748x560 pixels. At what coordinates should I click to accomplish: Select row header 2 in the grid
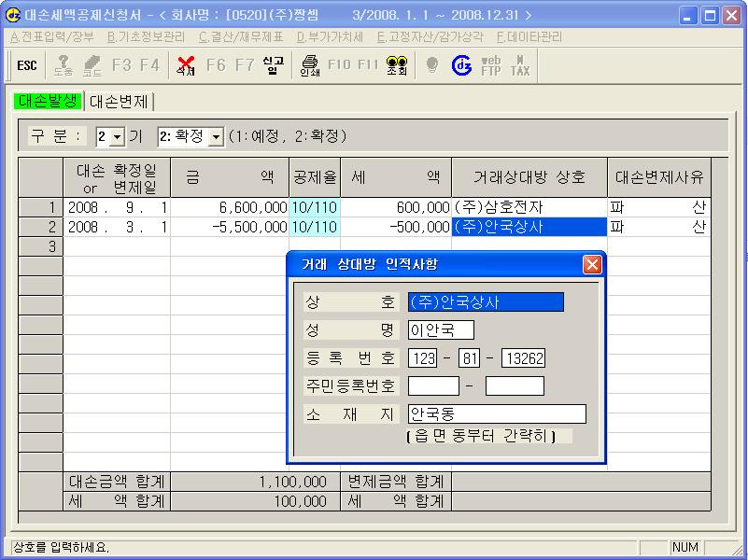click(41, 227)
